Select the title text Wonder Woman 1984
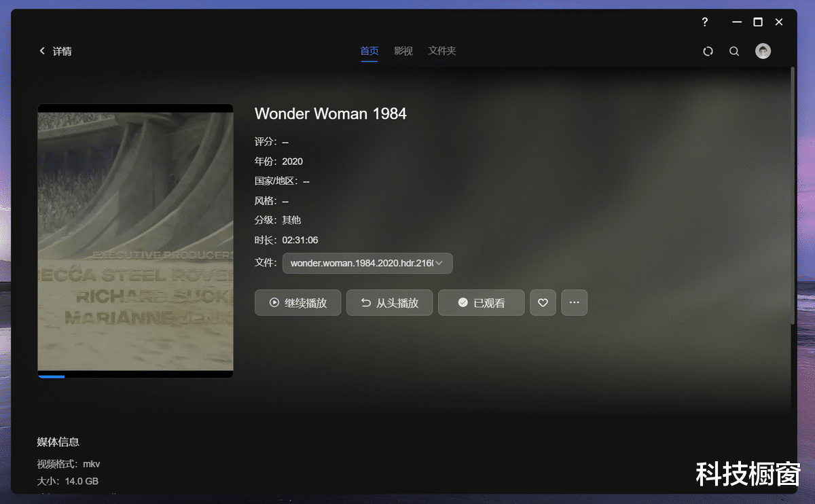815x504 pixels. pyautogui.click(x=331, y=113)
